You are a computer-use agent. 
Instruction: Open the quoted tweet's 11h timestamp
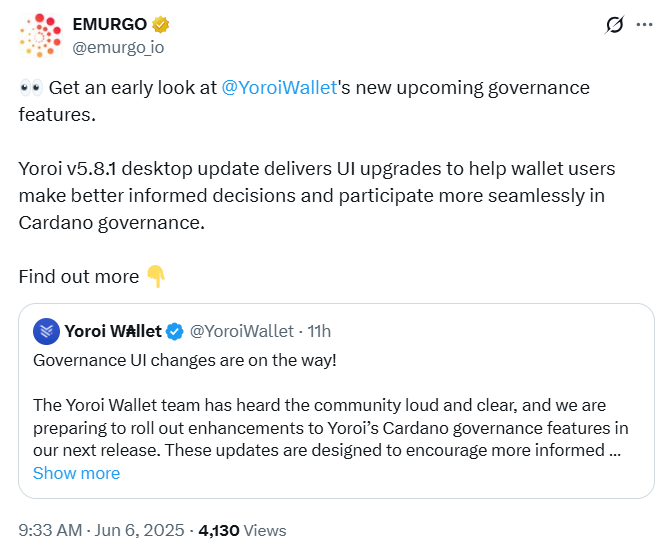tap(319, 331)
